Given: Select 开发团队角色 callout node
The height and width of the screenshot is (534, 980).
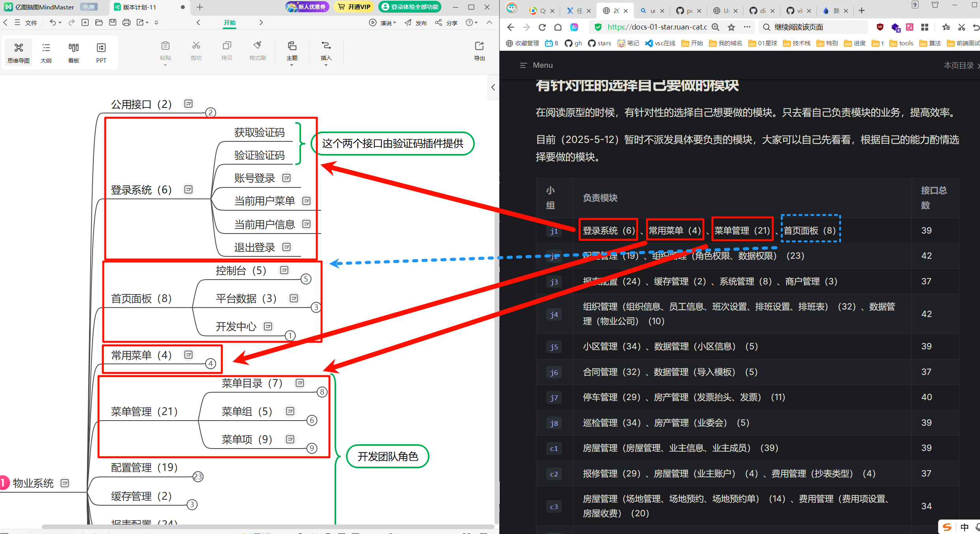Looking at the screenshot, I should (388, 456).
